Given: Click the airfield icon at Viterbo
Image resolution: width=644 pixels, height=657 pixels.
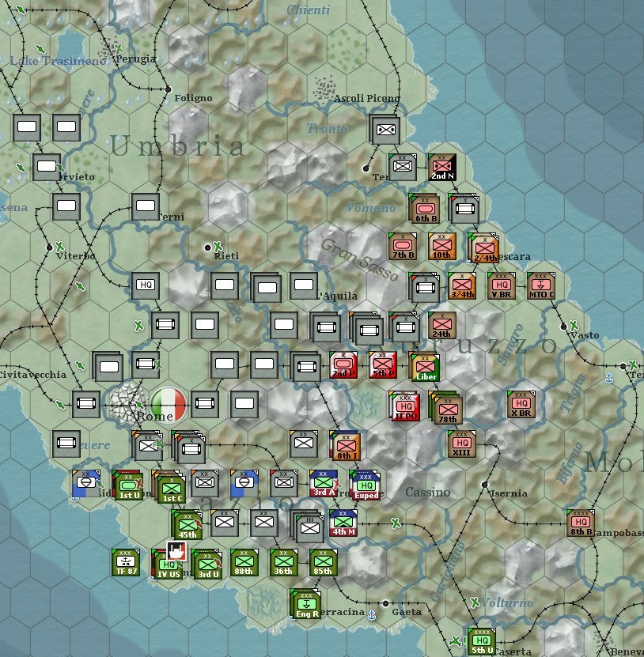Looking at the screenshot, I should (x=60, y=246).
